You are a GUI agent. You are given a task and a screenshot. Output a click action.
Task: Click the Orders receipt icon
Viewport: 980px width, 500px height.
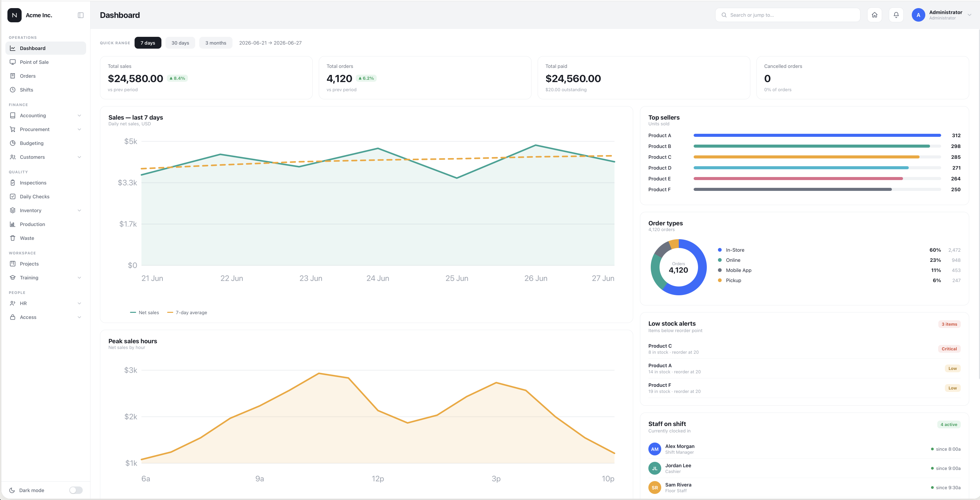[x=12, y=76]
